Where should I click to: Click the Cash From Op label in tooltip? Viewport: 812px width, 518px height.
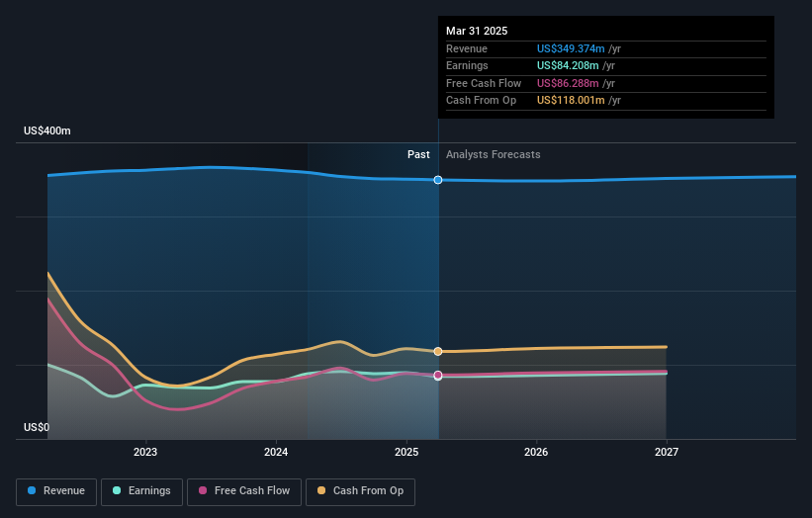click(481, 101)
